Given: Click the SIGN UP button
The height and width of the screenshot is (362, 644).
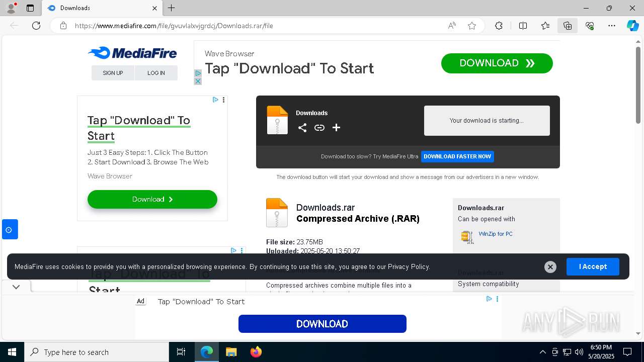Looking at the screenshot, I should click(113, 73).
